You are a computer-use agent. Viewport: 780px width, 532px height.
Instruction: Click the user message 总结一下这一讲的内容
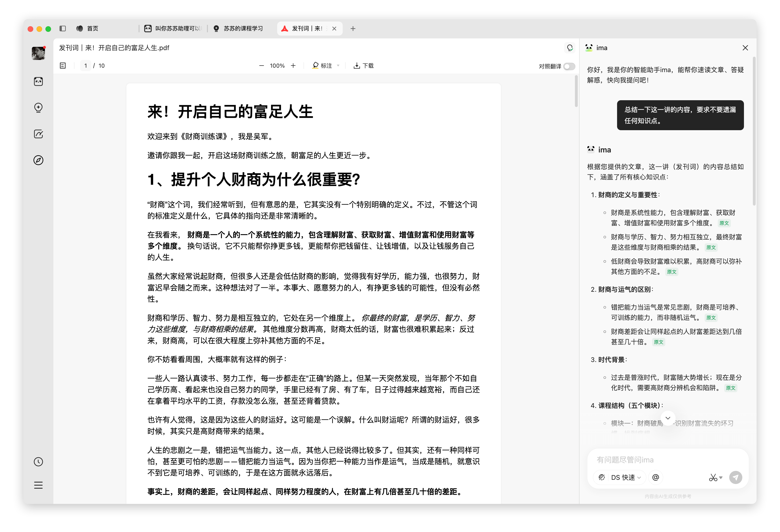pyautogui.click(x=680, y=115)
